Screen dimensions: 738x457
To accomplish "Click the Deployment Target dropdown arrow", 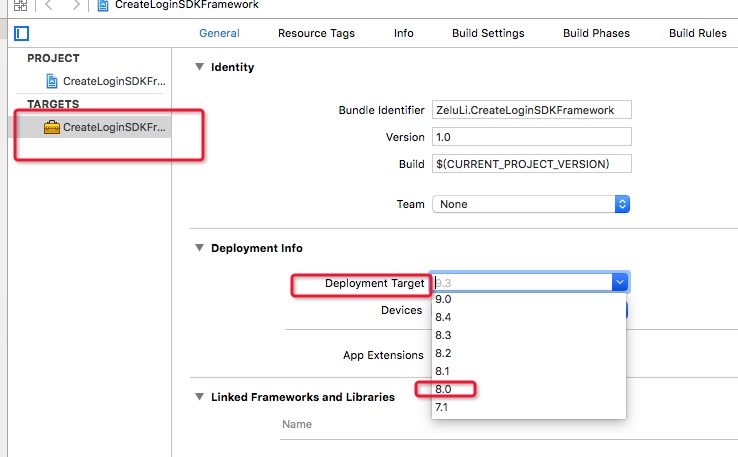I will (620, 283).
